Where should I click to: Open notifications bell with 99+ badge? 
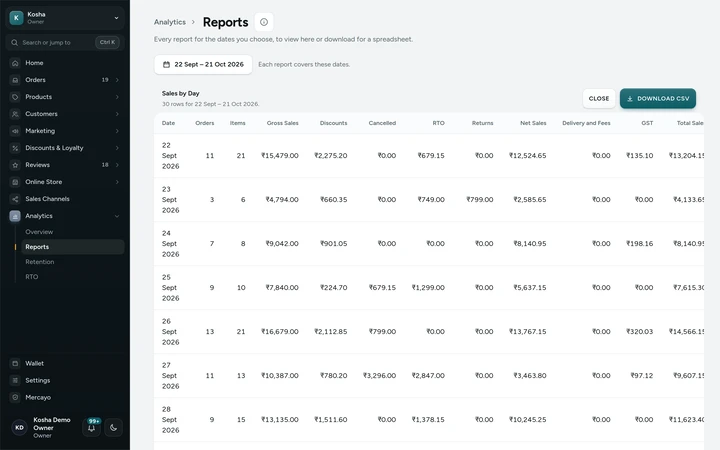91,427
